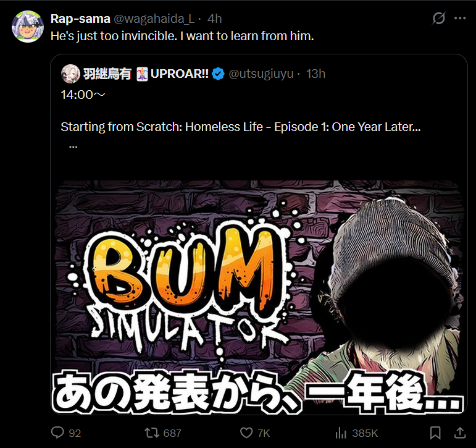The image size is (476, 448).
Task: Open quoted post text about Homeless Life
Action: click(240, 127)
